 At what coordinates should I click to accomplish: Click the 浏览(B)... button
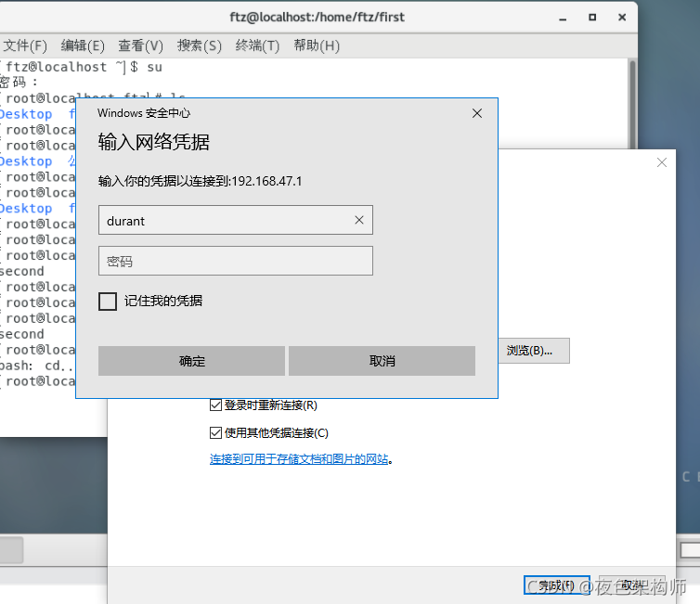click(534, 351)
